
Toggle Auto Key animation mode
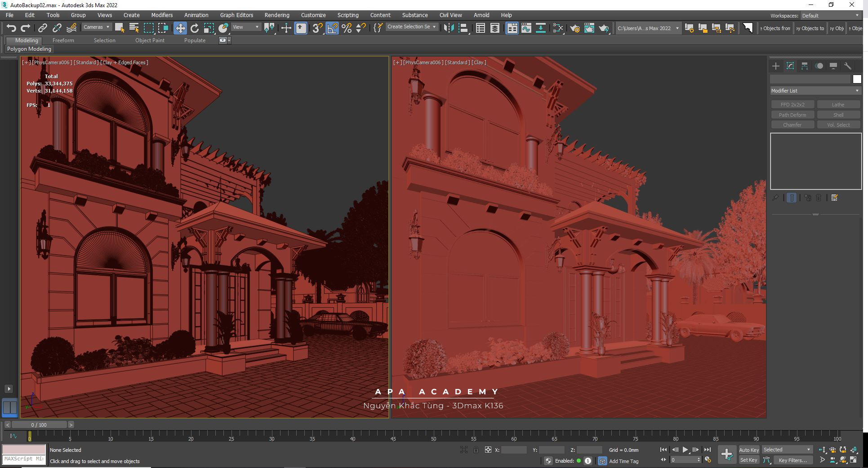(748, 450)
